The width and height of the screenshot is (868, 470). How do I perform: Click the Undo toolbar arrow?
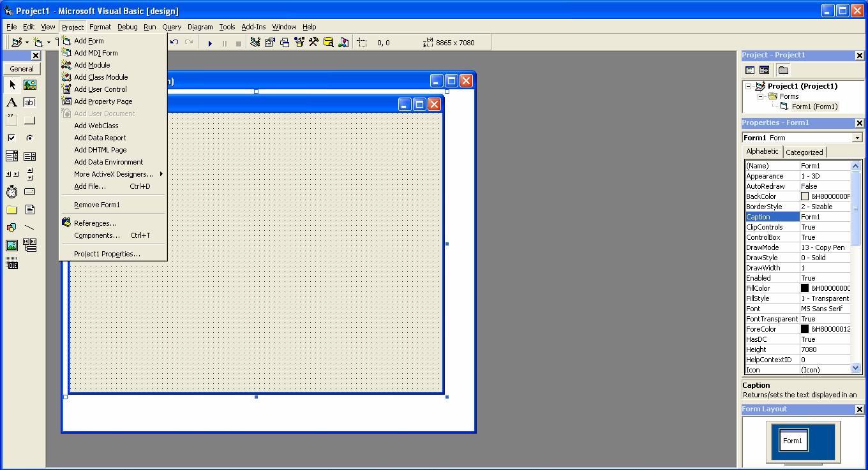point(174,43)
